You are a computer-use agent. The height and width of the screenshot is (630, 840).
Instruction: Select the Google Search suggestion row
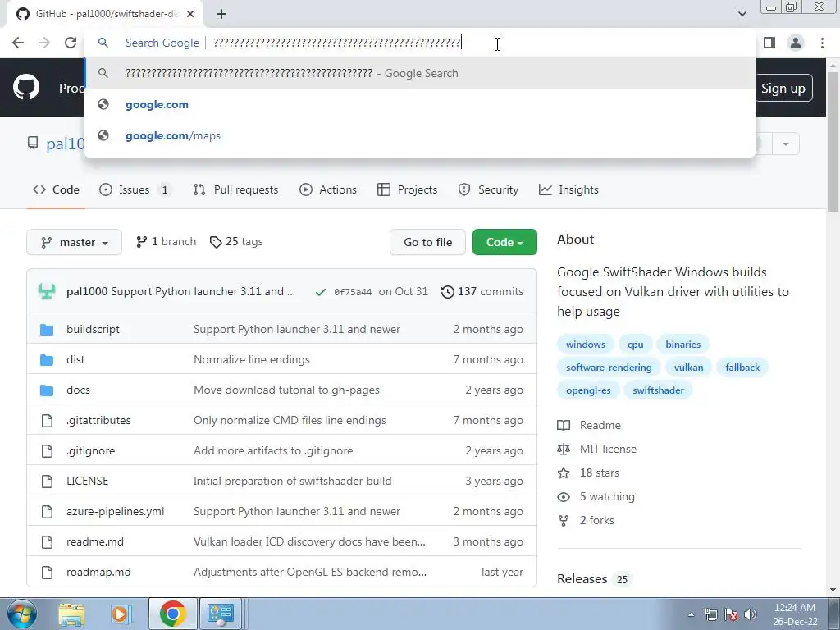click(x=420, y=73)
